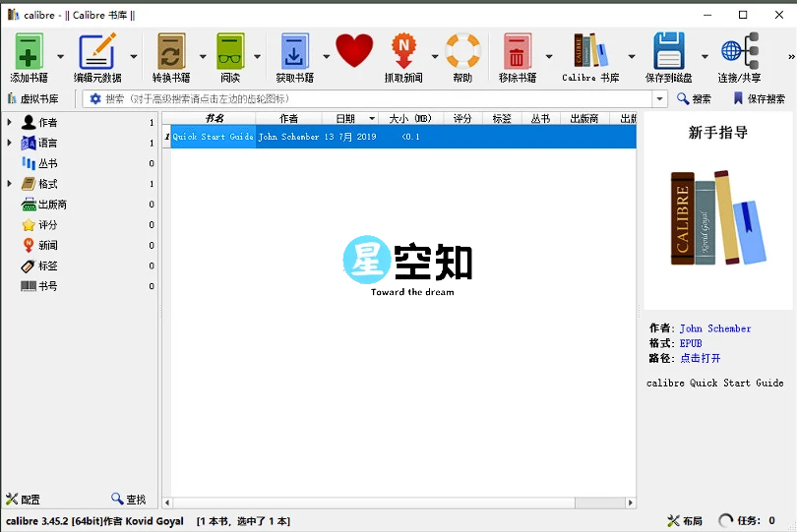Click 配置 configure tag browser button

(23, 500)
